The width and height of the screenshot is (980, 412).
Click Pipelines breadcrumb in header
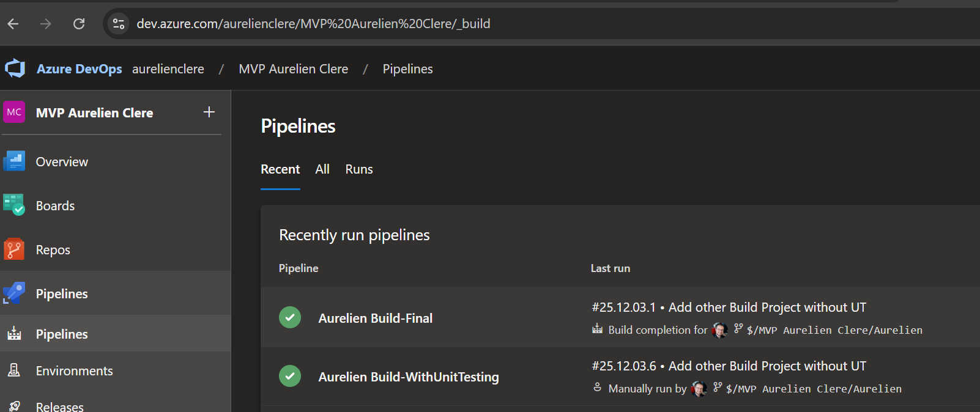pyautogui.click(x=408, y=69)
